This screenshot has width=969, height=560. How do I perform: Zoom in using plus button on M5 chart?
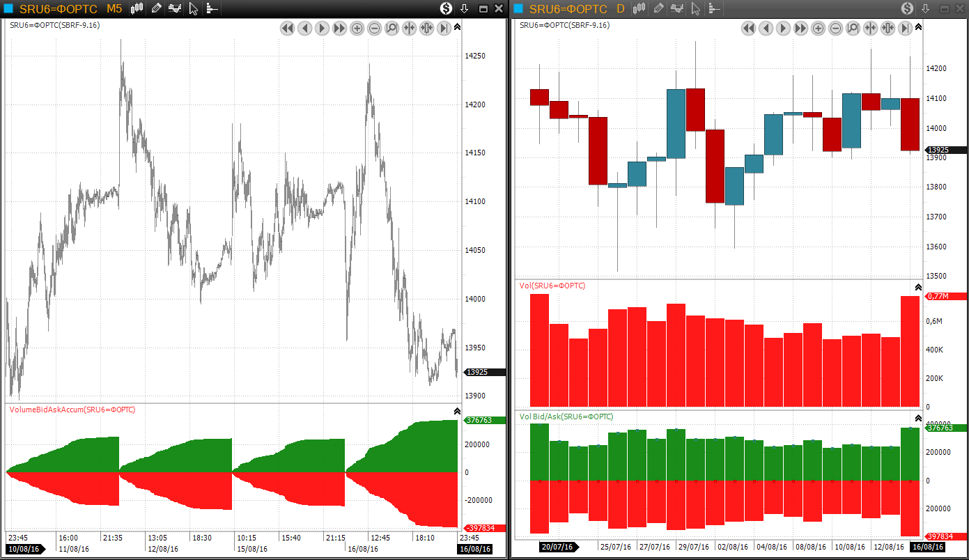pyautogui.click(x=357, y=29)
